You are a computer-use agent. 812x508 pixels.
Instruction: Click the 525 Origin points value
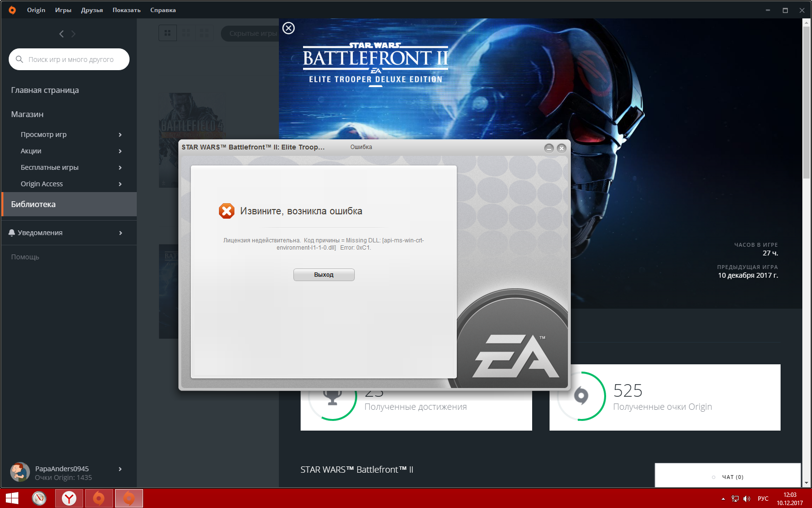tap(628, 390)
